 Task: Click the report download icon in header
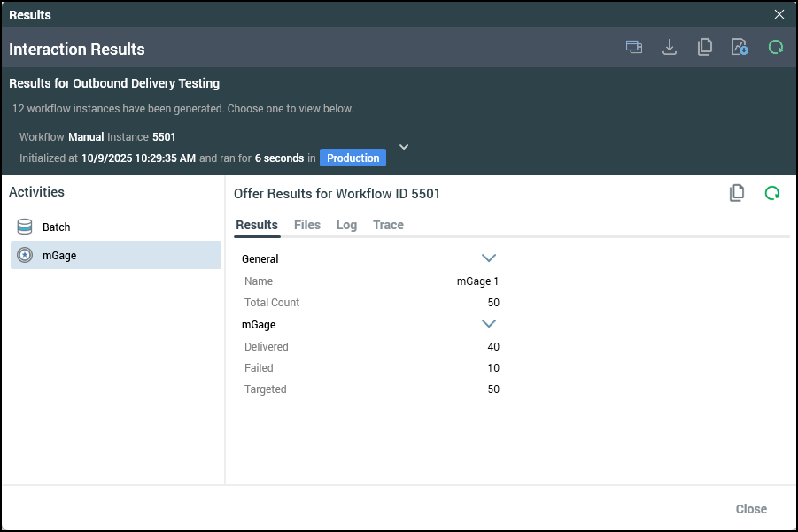(x=740, y=48)
